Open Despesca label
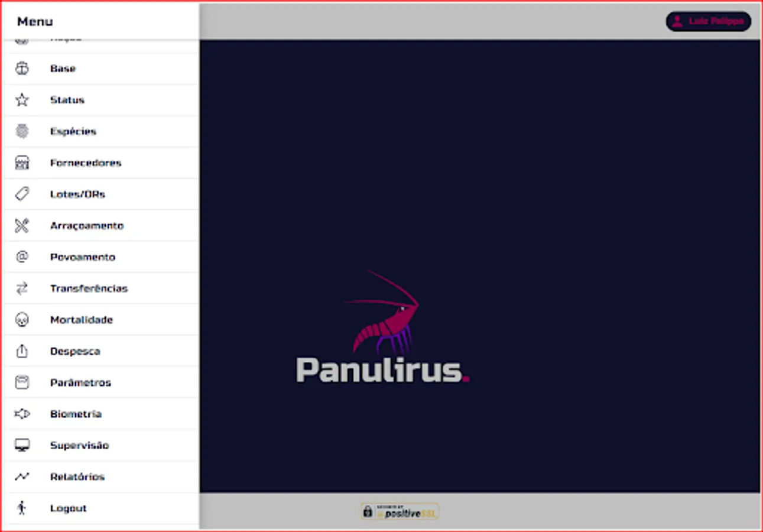 [75, 351]
